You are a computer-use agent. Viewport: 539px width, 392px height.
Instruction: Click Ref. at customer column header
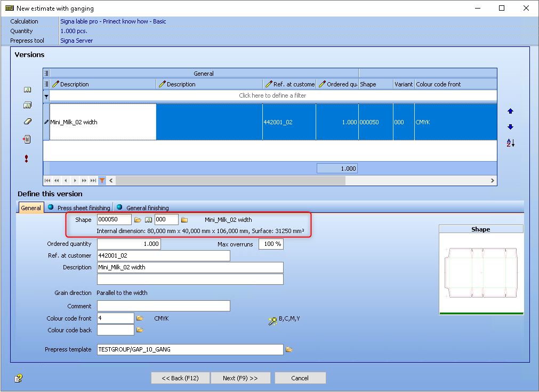[x=289, y=84]
